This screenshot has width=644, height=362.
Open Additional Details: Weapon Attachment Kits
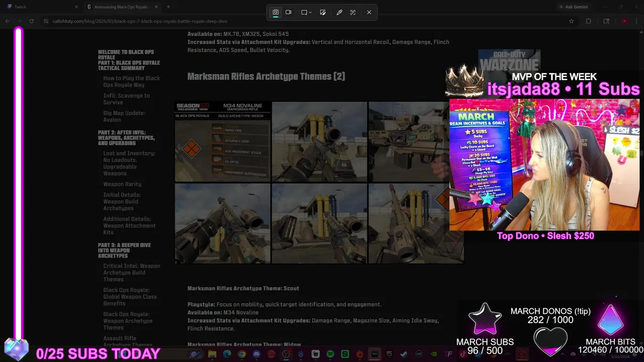[x=129, y=226]
